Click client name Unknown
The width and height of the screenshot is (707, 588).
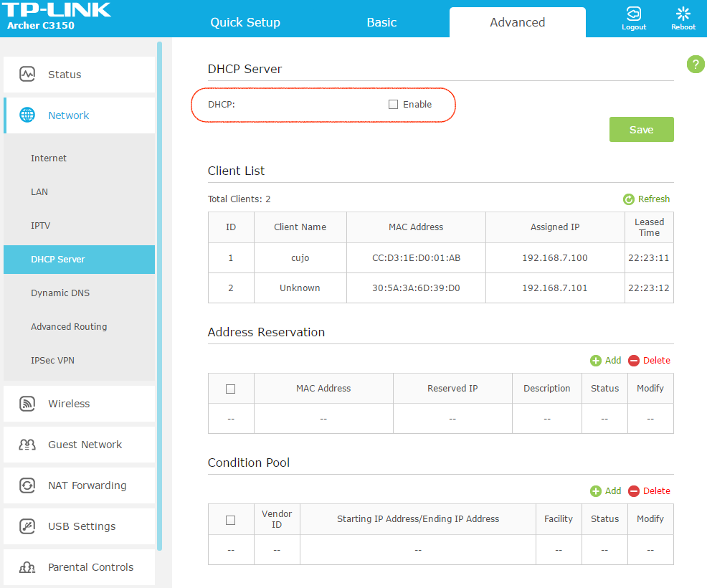[300, 288]
